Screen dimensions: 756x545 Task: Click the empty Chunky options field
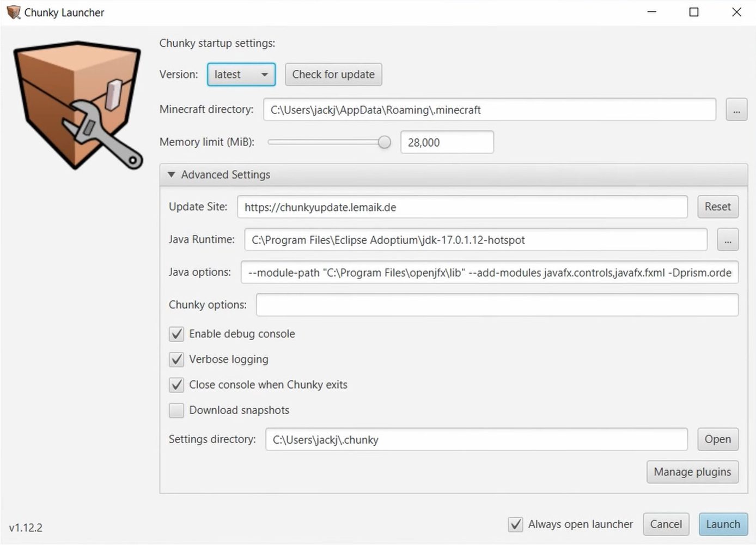click(497, 305)
